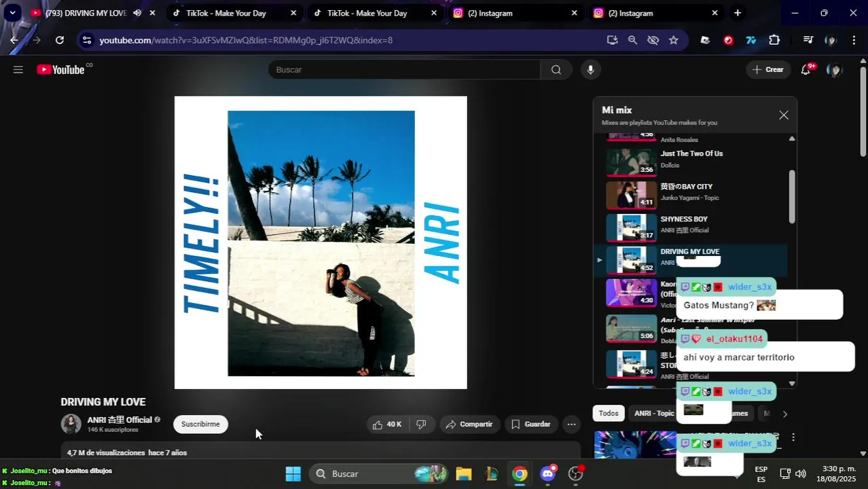
Task: Open File Explorer from taskbar
Action: point(464,474)
